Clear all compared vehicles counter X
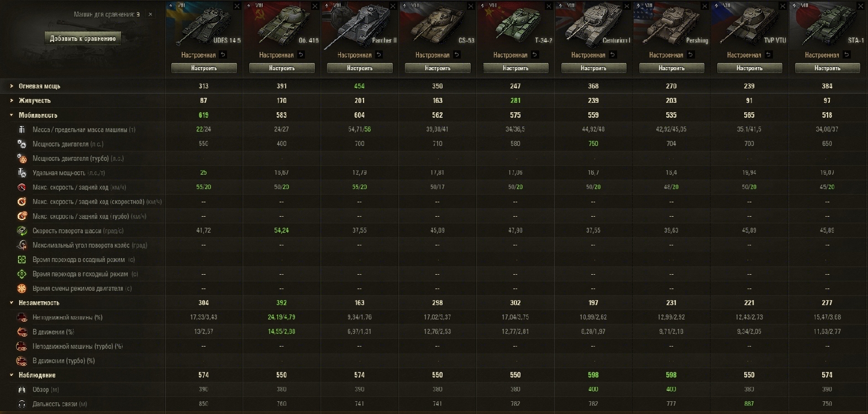 [150, 14]
